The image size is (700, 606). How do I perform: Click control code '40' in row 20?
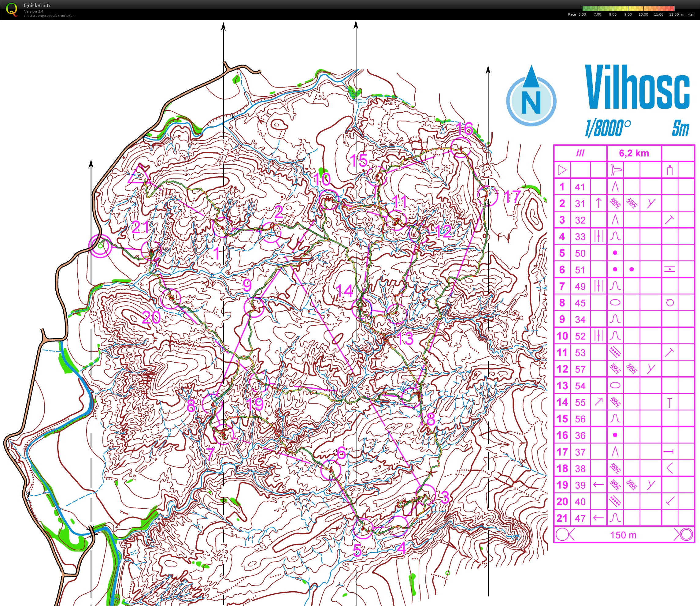coord(580,502)
